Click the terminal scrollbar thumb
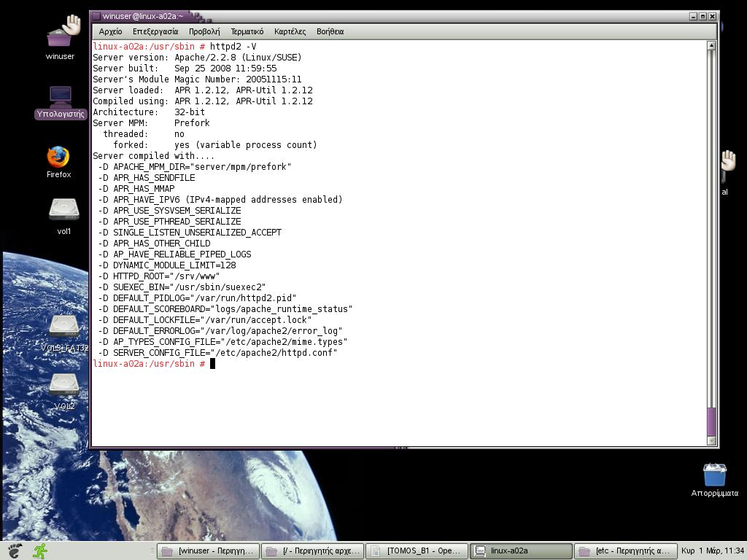 click(711, 421)
